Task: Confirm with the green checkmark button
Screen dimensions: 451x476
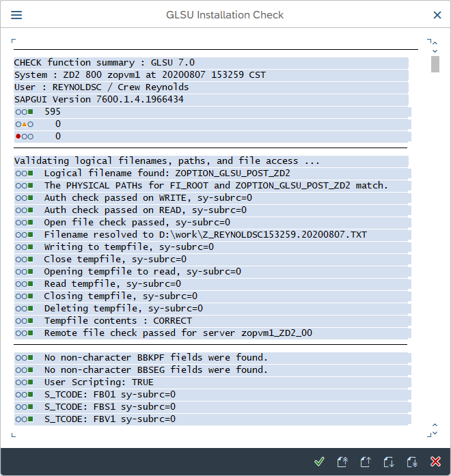Action: [319, 462]
